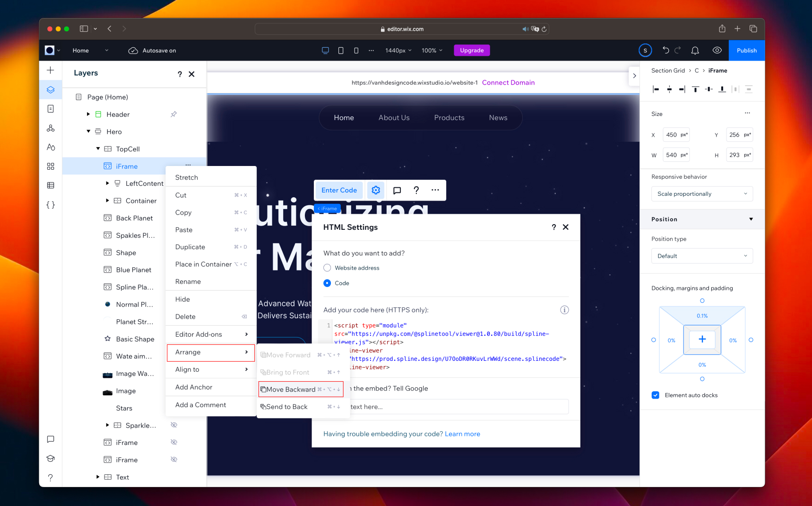Click the H height input field
812x506 pixels.
point(739,155)
